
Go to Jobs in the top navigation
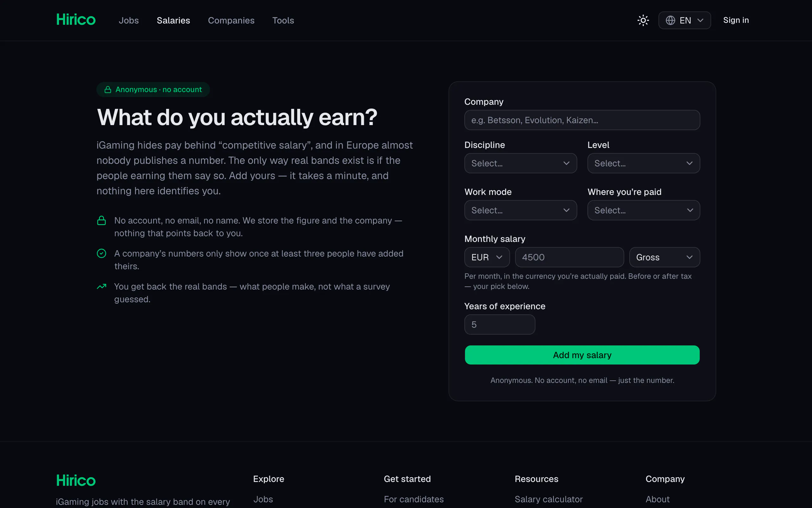(x=128, y=21)
